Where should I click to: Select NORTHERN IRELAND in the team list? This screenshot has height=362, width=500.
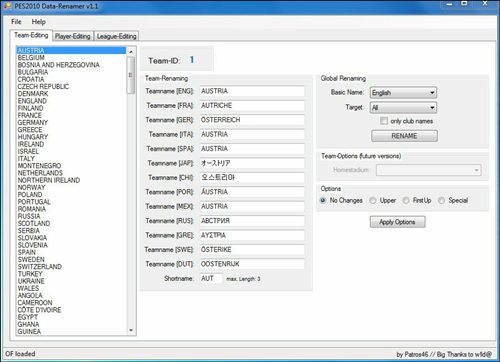click(71, 180)
